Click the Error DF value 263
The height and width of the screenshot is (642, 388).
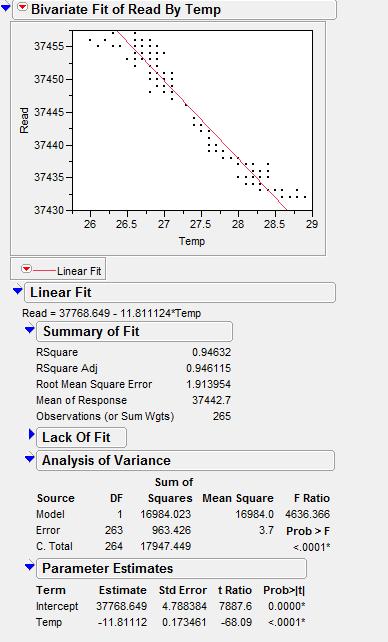click(x=114, y=530)
